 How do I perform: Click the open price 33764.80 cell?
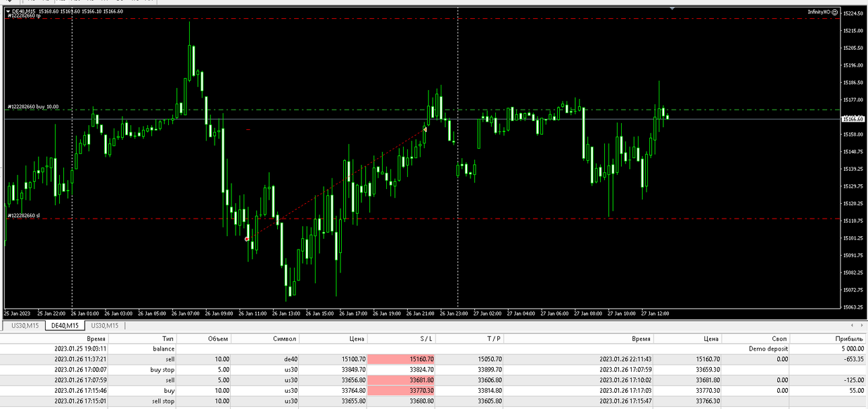354,389
